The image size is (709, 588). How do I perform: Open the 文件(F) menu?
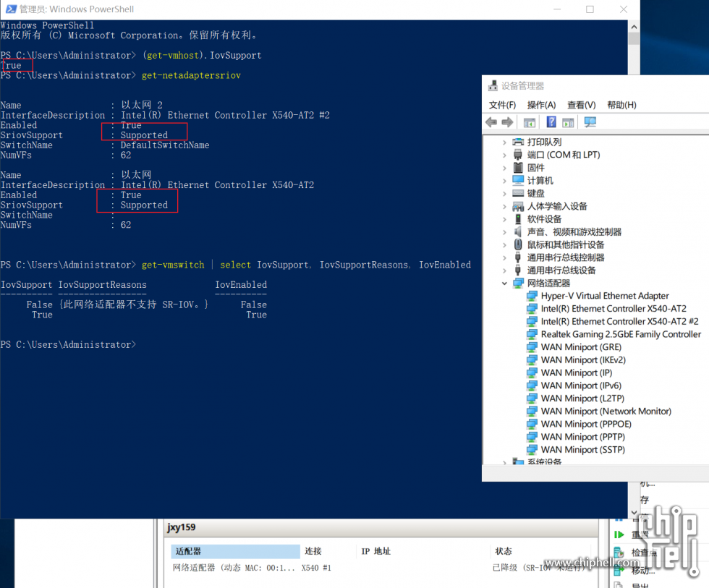(x=502, y=105)
